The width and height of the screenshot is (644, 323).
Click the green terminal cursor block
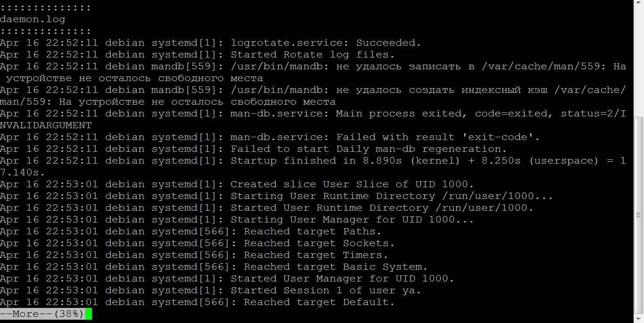(x=89, y=314)
